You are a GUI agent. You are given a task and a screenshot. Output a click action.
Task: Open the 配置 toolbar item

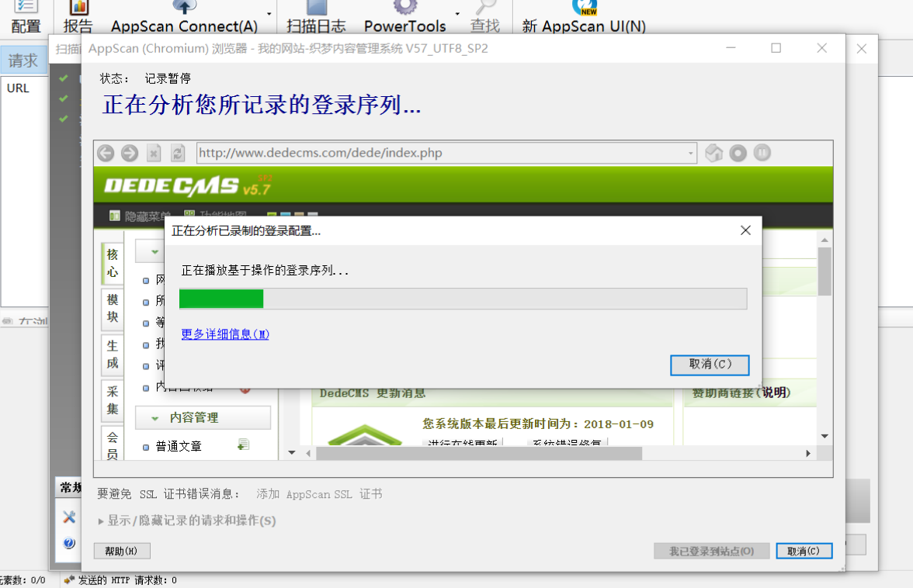[26, 17]
